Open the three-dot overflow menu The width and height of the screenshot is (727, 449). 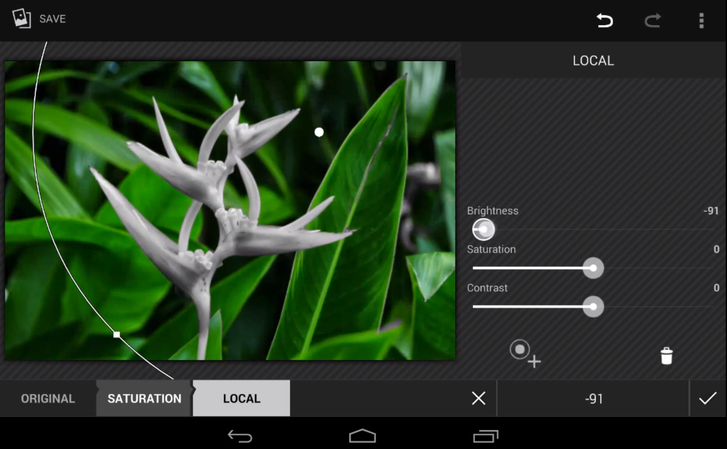tap(701, 20)
